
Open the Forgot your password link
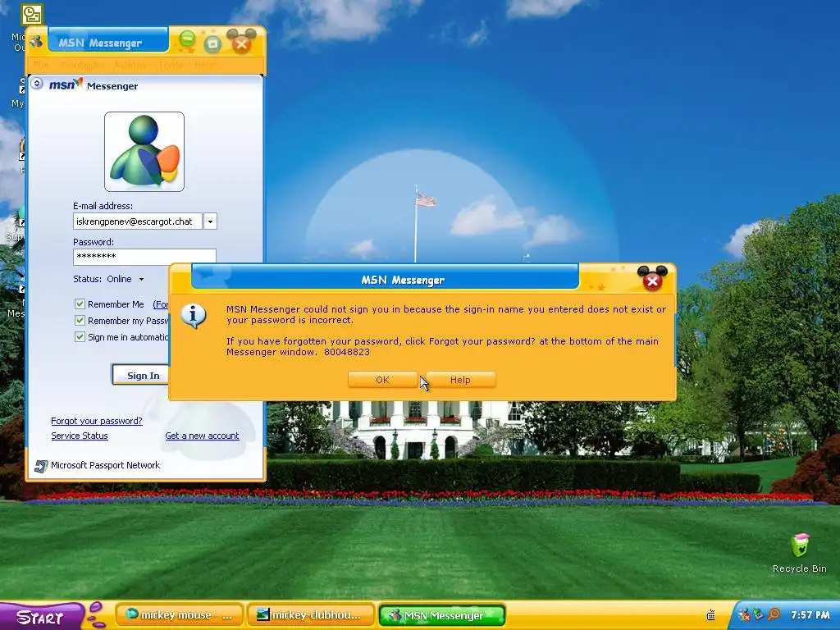(x=97, y=421)
